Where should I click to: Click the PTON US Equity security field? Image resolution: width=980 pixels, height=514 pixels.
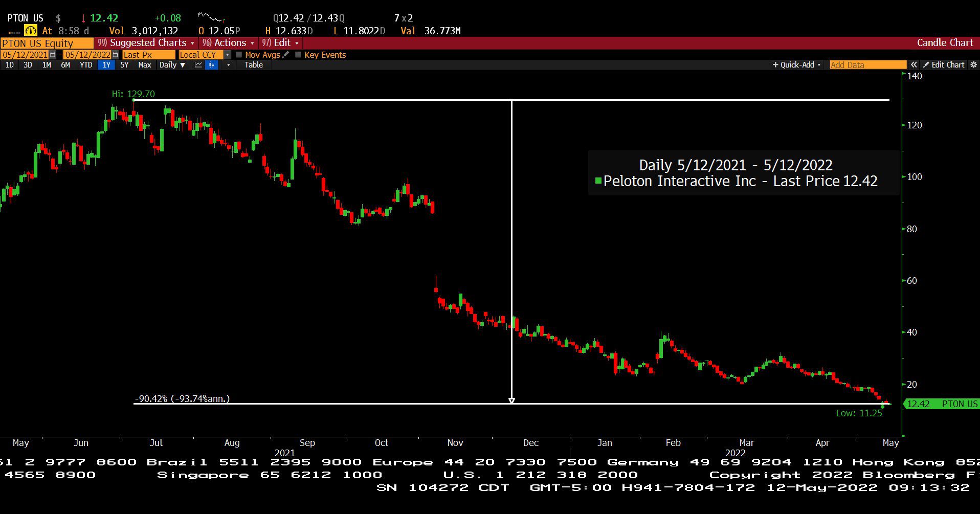coord(47,43)
